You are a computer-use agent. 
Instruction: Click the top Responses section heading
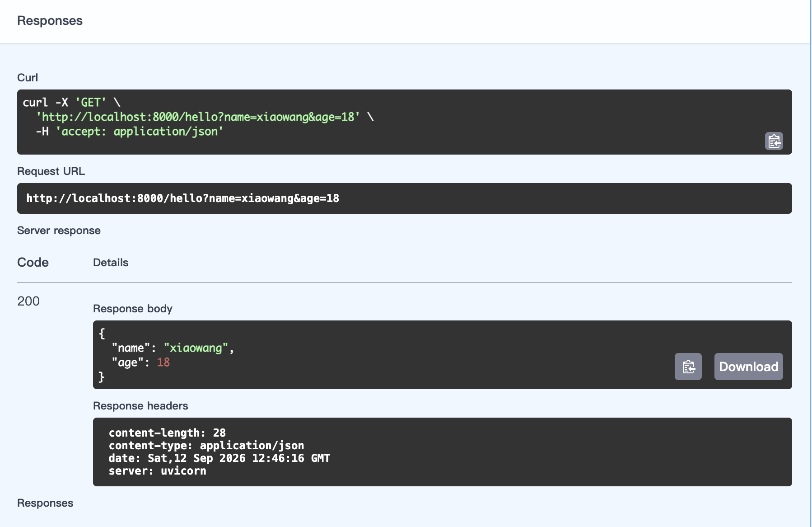click(50, 21)
